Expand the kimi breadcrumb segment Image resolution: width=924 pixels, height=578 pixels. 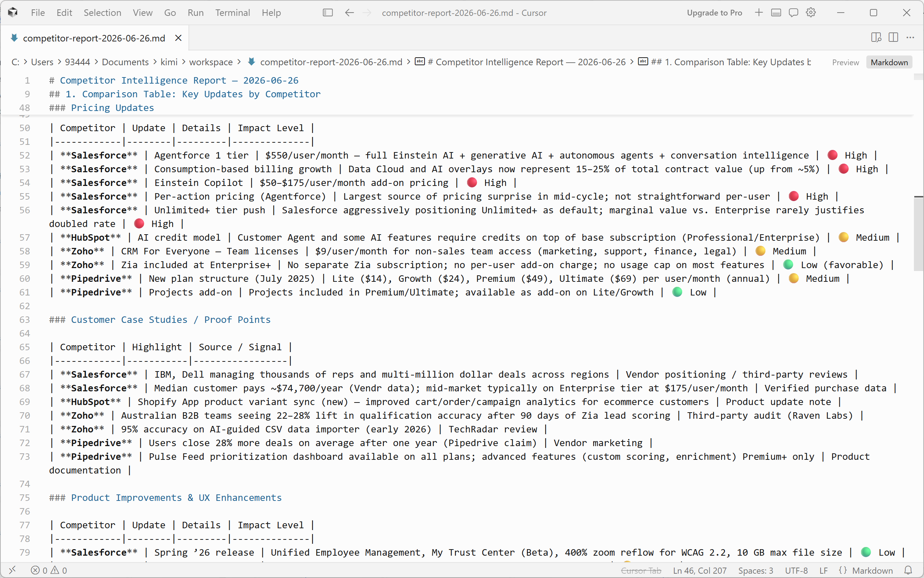point(169,62)
